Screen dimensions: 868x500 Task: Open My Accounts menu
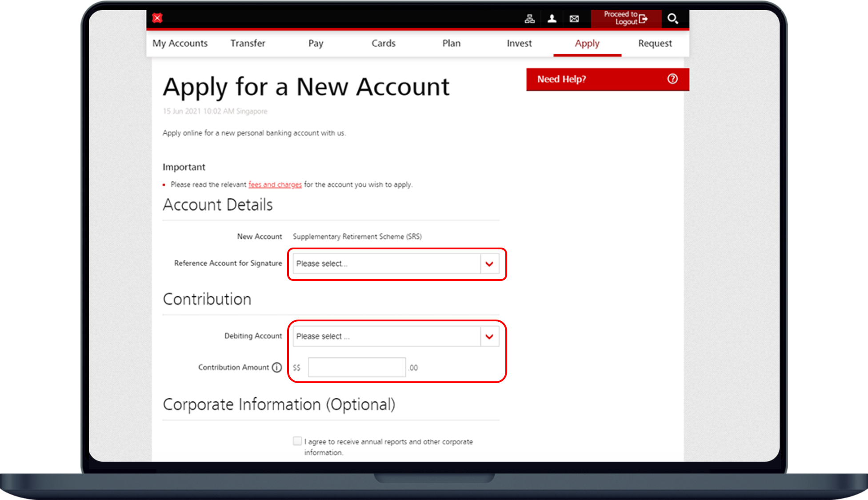[180, 44]
